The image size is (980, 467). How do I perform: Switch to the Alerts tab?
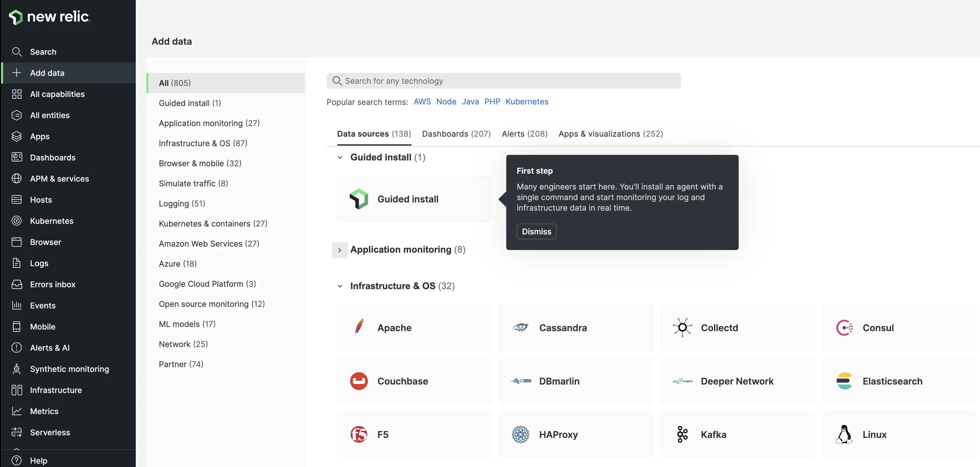click(x=524, y=133)
